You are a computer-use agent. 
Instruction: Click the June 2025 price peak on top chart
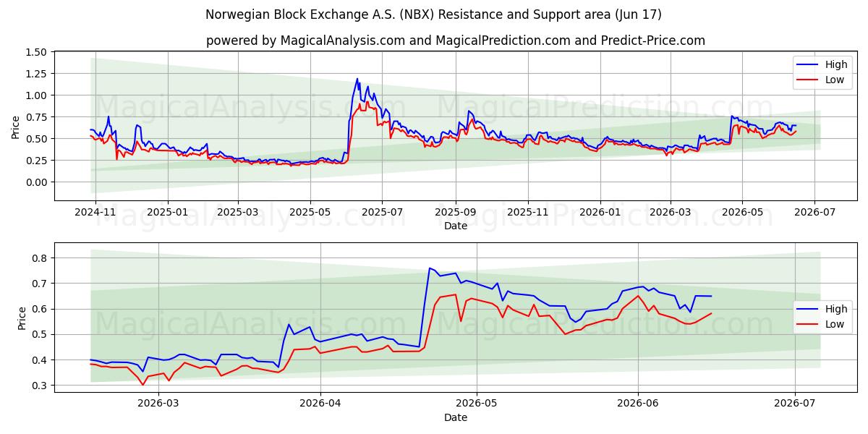357,79
